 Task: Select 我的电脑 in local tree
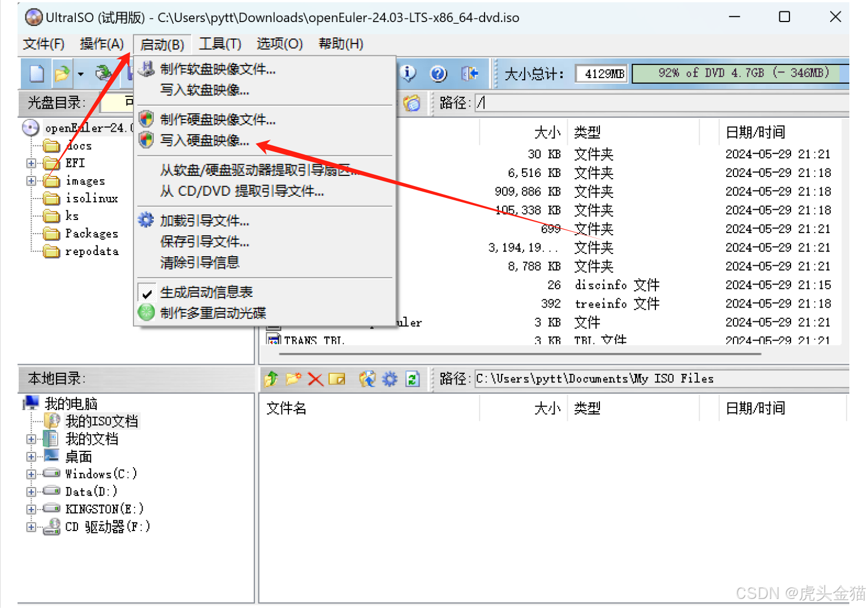click(71, 404)
